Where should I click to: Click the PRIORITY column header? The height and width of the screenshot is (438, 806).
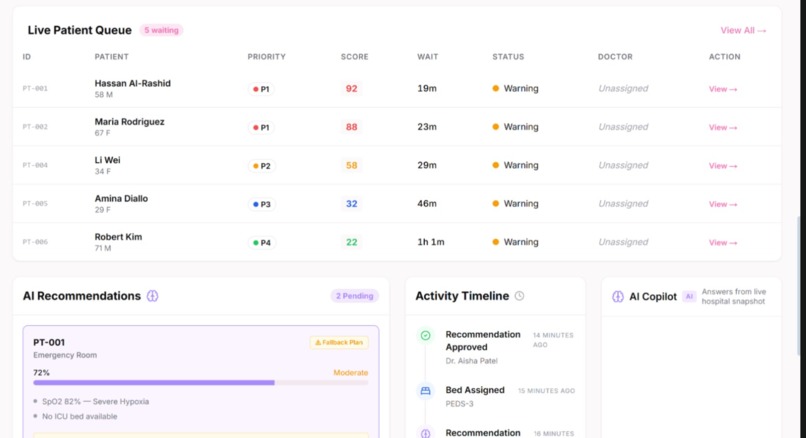pyautogui.click(x=266, y=57)
